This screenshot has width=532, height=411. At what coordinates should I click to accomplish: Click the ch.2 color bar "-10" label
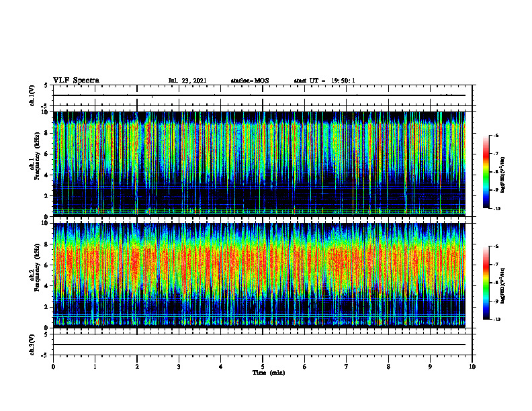click(x=497, y=320)
